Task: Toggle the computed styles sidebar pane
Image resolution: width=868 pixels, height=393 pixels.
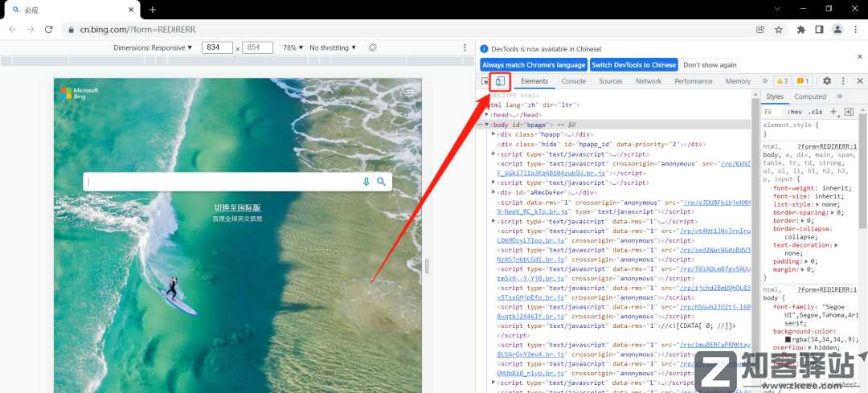Action: [849, 112]
